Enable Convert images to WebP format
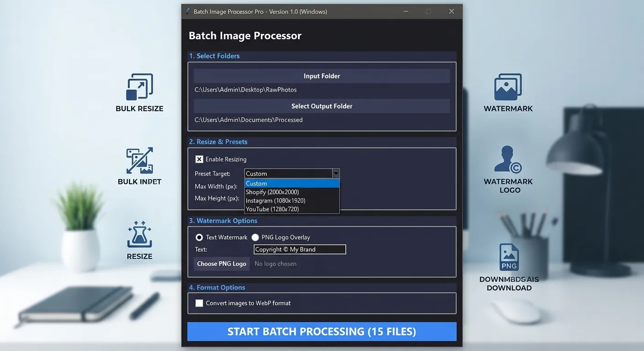 199,303
